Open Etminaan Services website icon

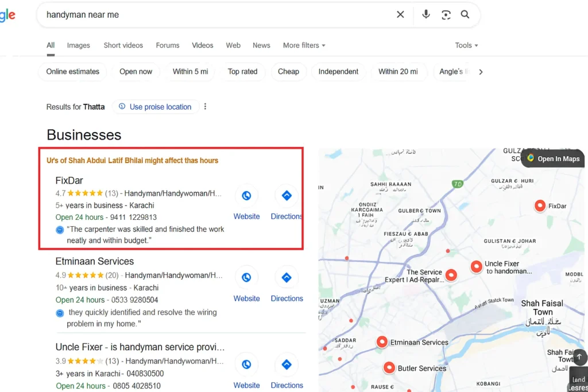pos(246,277)
